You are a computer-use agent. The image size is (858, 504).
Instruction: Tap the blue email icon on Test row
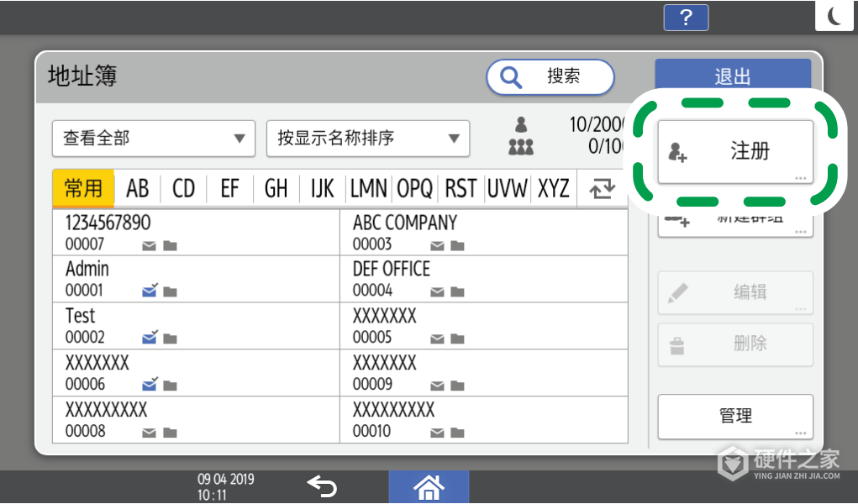click(x=150, y=337)
